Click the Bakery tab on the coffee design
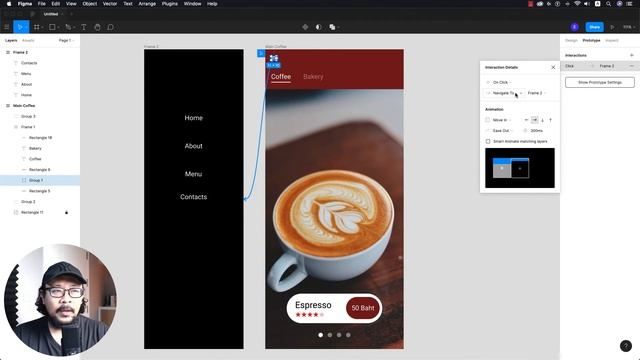This screenshot has width=640, height=360. pyautogui.click(x=313, y=76)
